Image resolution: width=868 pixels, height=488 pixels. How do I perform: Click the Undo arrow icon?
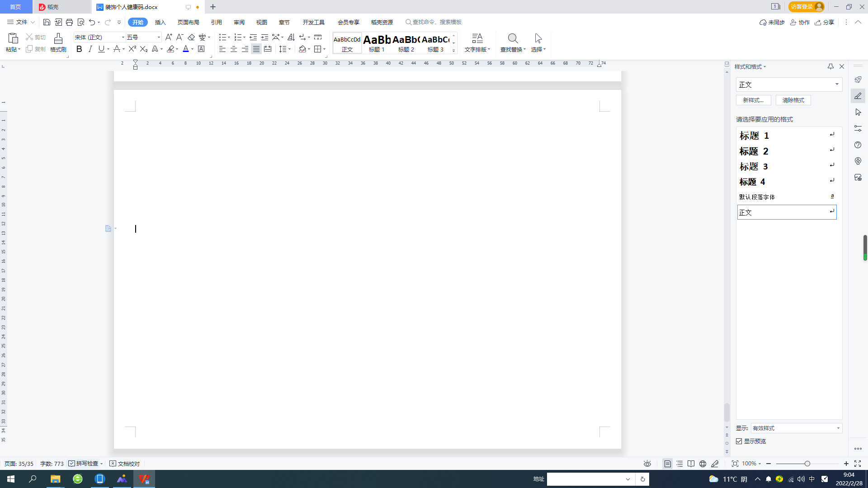92,22
